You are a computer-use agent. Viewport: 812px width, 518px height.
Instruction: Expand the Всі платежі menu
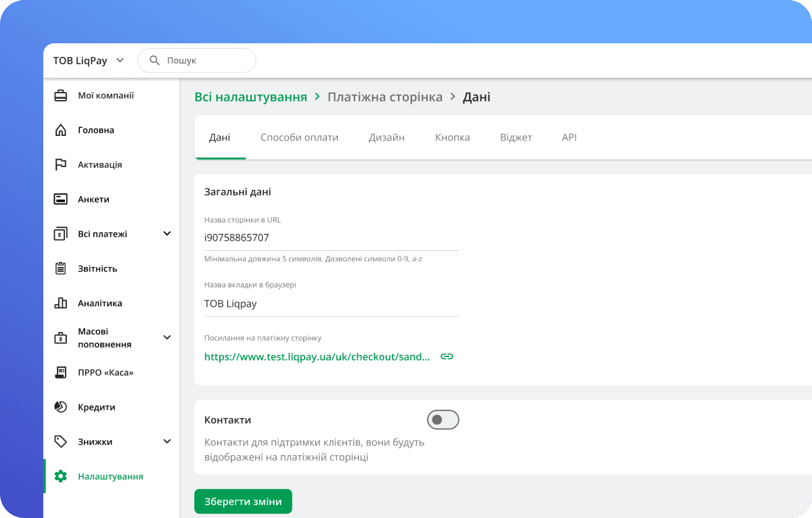click(x=167, y=233)
